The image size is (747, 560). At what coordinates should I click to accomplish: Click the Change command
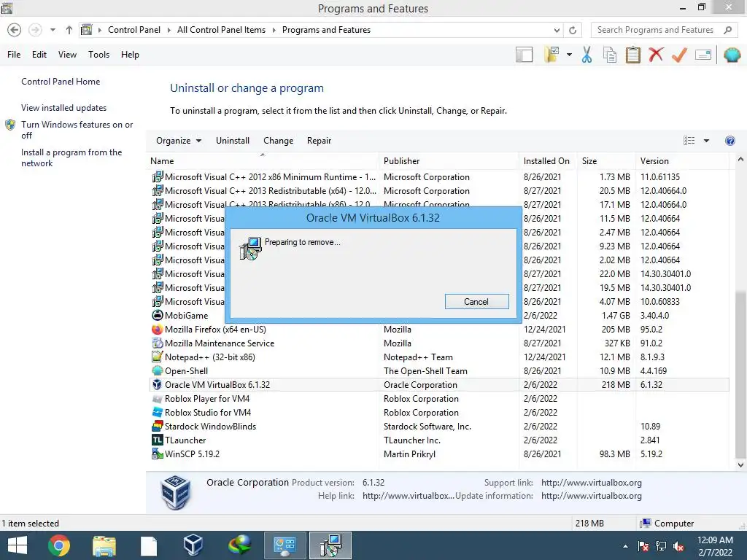pos(278,141)
